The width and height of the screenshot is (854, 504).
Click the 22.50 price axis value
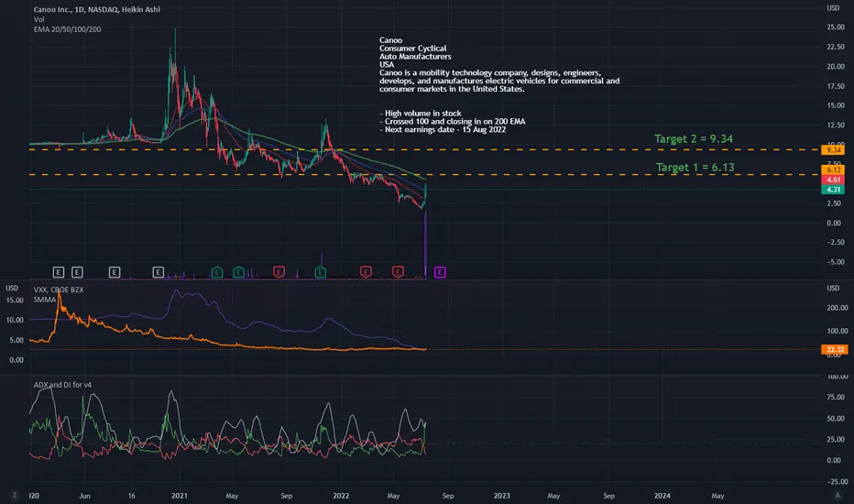(836, 47)
